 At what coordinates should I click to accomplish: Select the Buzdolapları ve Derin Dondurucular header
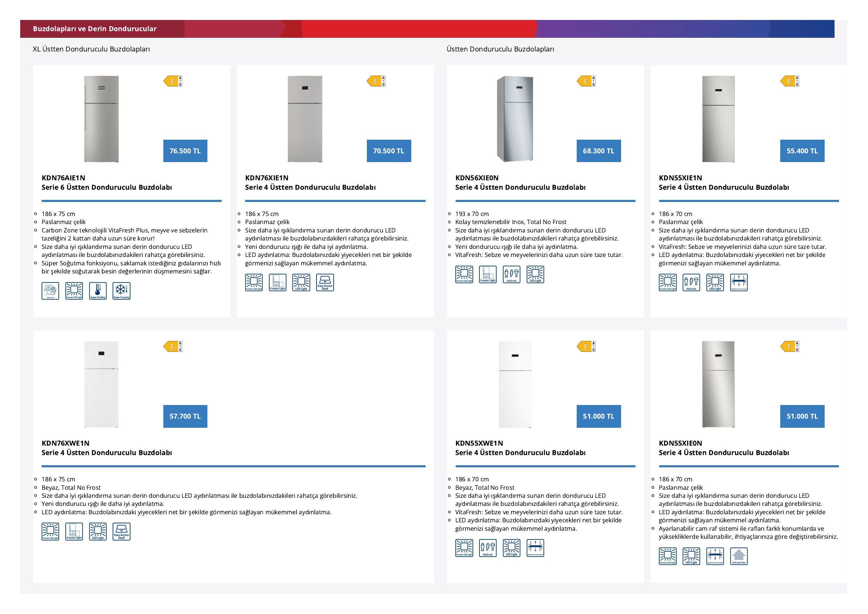coord(94,29)
